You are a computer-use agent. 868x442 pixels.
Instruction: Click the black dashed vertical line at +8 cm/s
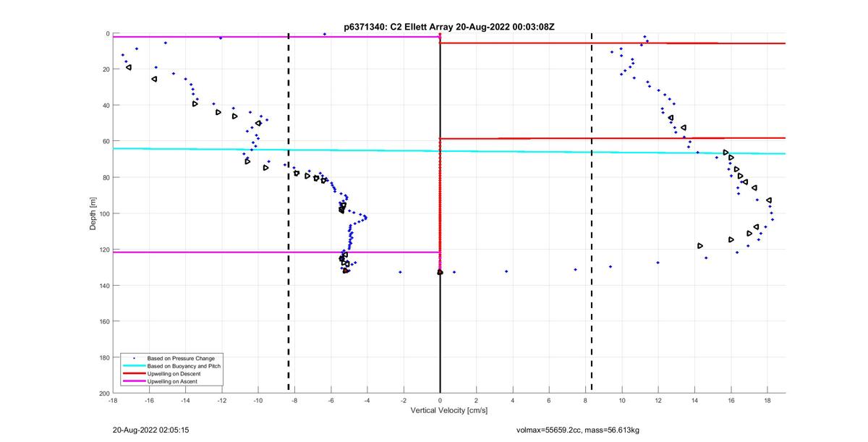coord(592,213)
